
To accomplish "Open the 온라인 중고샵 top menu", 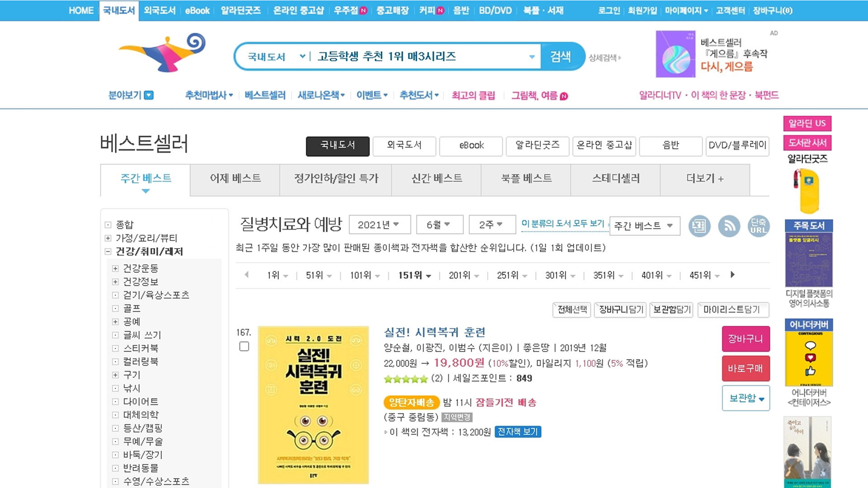I will click(298, 10).
